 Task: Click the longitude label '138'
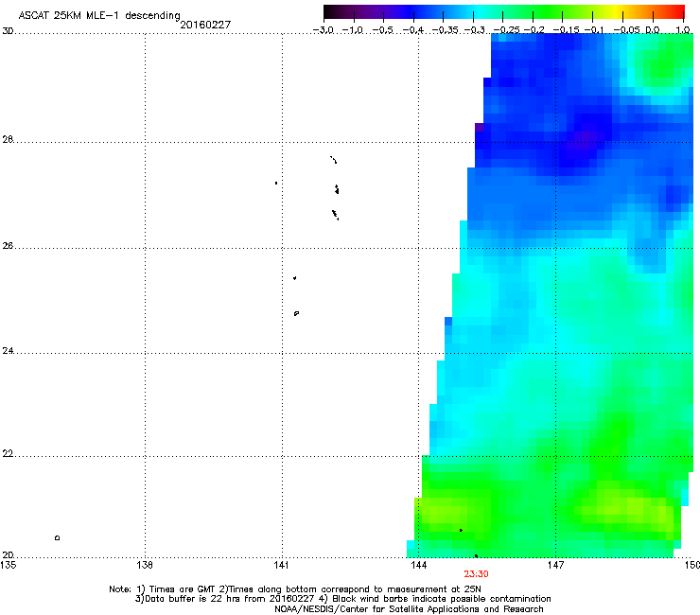point(145,565)
